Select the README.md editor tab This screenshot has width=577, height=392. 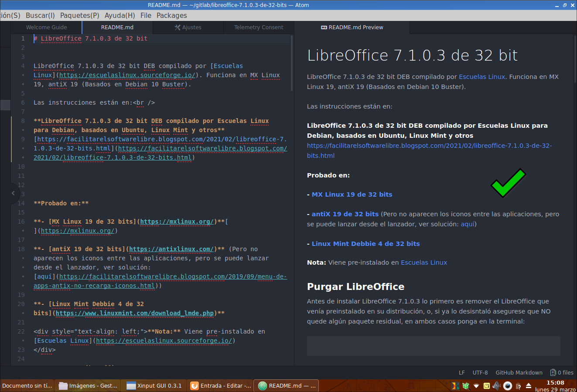point(117,27)
